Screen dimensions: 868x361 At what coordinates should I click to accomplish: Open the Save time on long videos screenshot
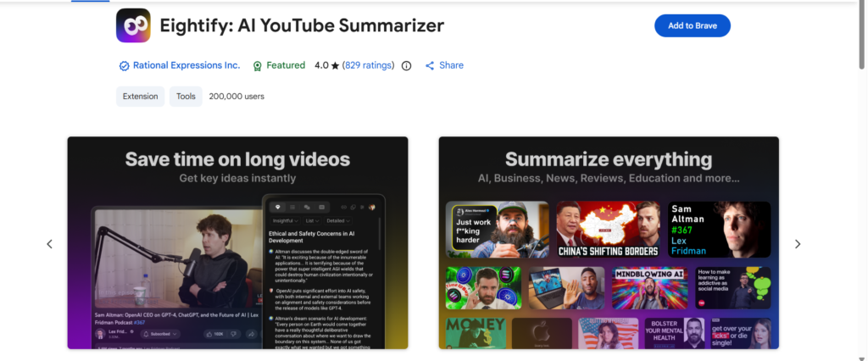237,242
